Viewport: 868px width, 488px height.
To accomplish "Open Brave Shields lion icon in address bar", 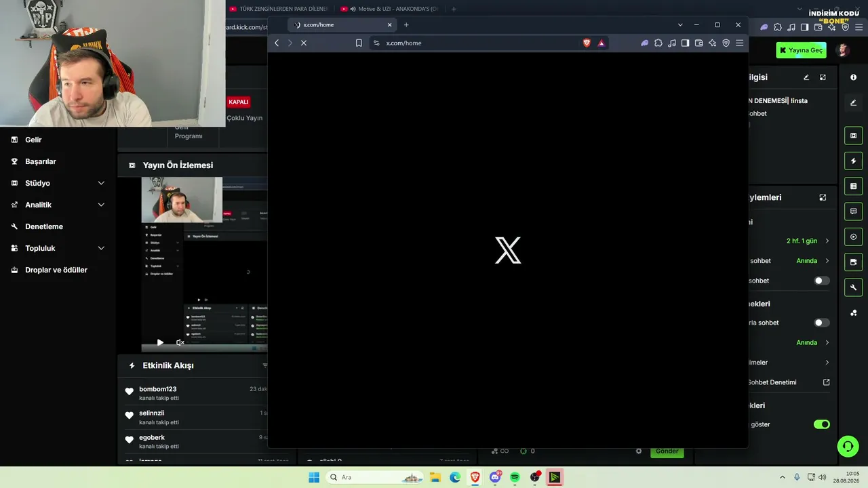I will point(587,43).
